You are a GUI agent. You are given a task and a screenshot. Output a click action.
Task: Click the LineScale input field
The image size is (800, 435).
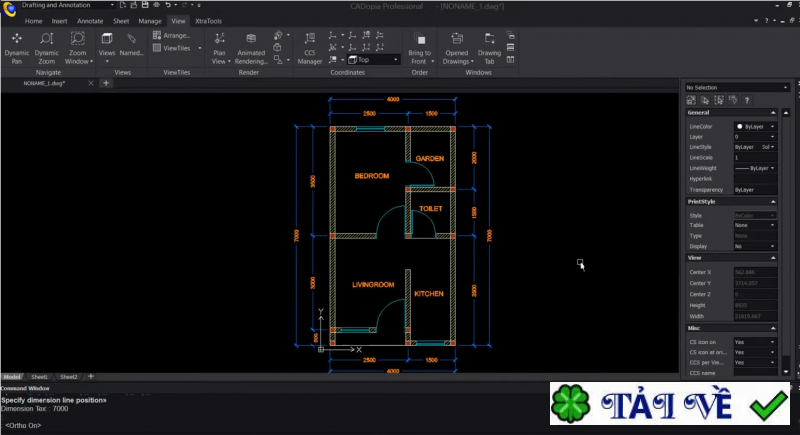pyautogui.click(x=754, y=157)
